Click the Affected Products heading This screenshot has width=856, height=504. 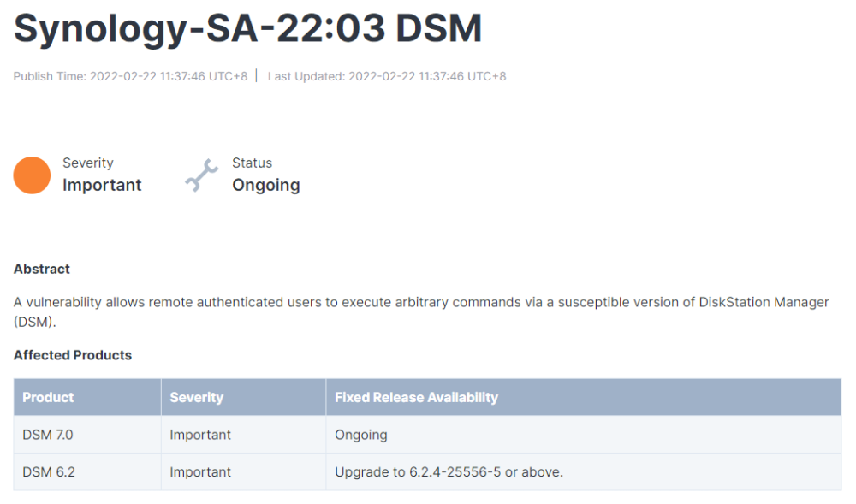point(73,355)
